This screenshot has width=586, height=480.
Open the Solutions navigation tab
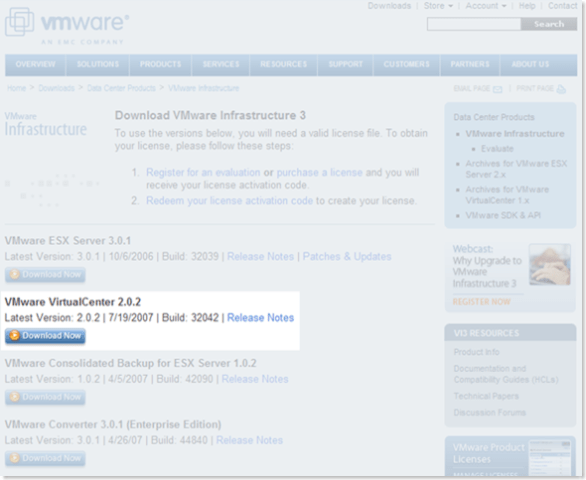coord(98,64)
